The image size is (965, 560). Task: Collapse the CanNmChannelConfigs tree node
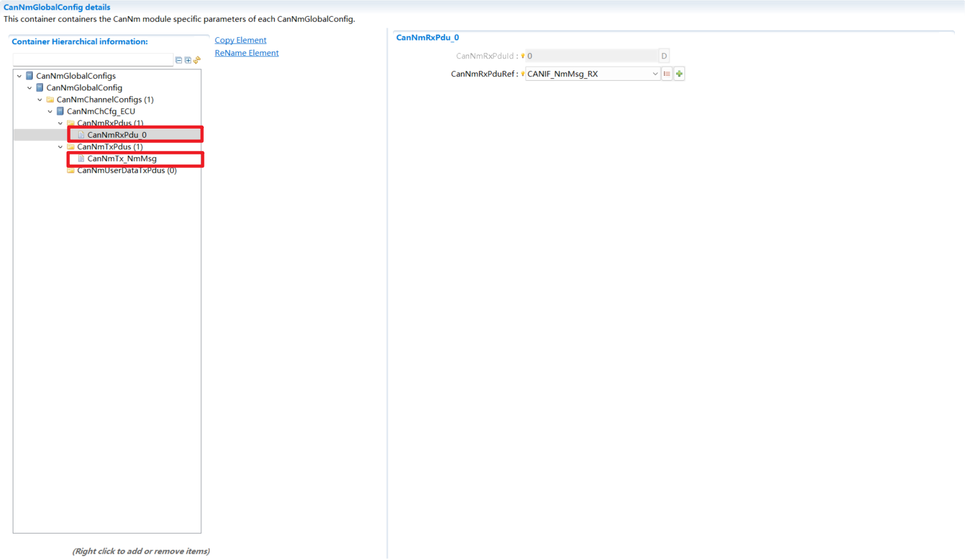[40, 99]
